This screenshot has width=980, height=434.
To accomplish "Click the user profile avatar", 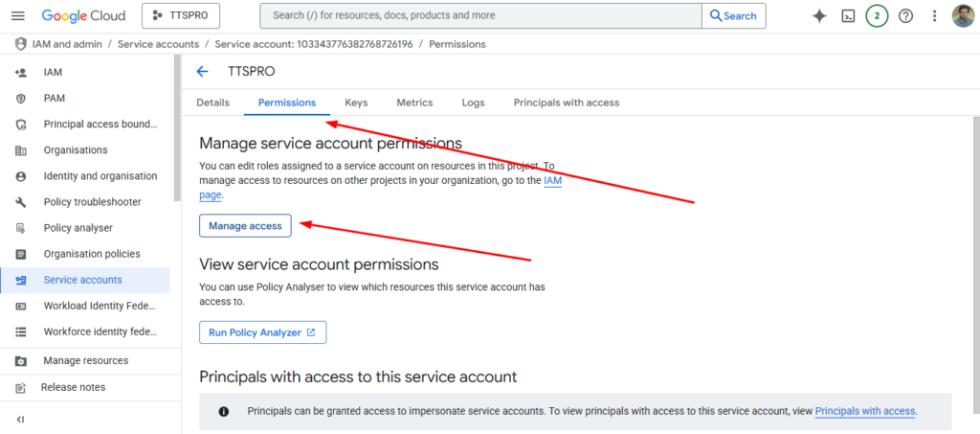I will [963, 16].
